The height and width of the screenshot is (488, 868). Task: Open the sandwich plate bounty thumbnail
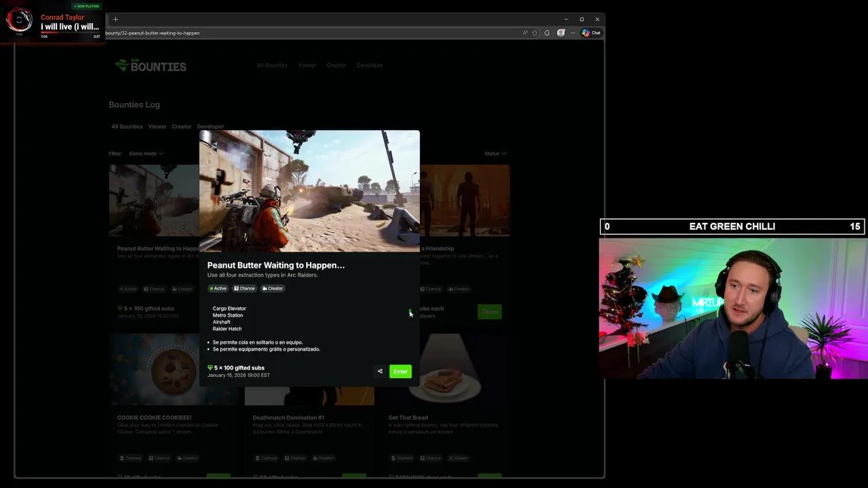(445, 369)
